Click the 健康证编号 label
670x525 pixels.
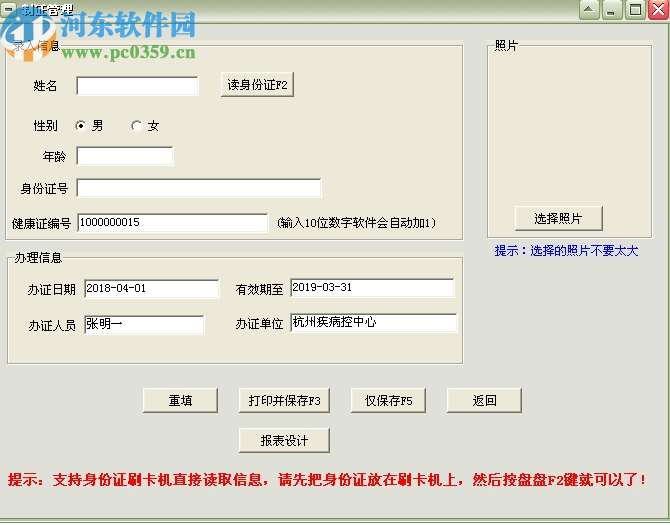pos(41,223)
